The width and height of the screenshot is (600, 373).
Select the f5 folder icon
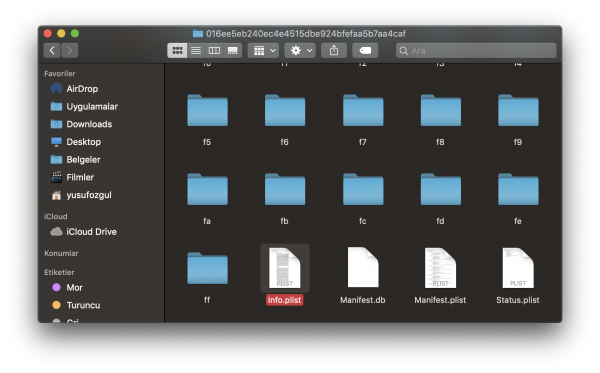(x=207, y=111)
